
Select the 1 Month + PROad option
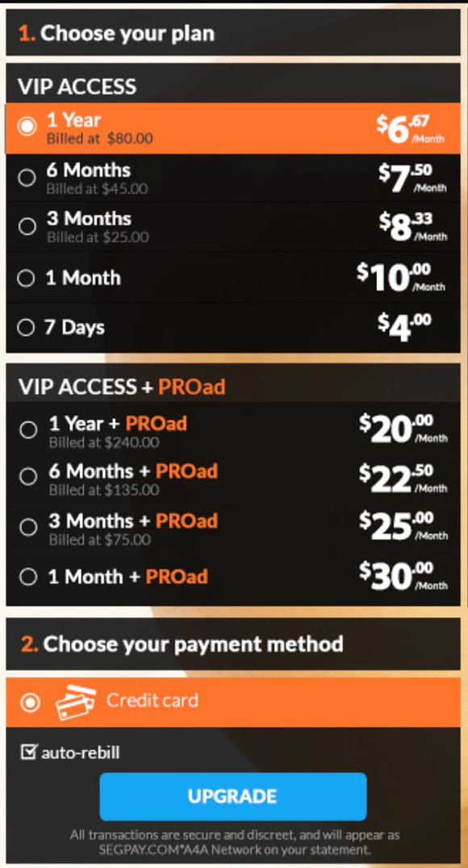pyautogui.click(x=27, y=577)
